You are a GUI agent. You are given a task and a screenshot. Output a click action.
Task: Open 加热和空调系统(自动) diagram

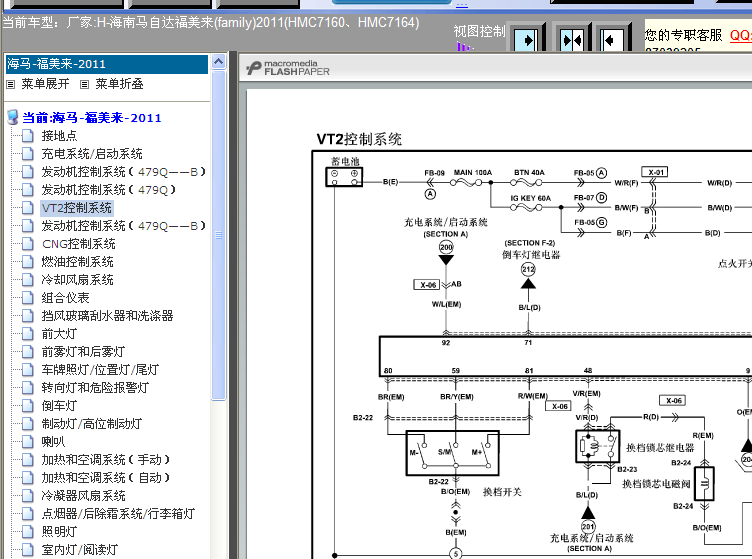(106, 477)
